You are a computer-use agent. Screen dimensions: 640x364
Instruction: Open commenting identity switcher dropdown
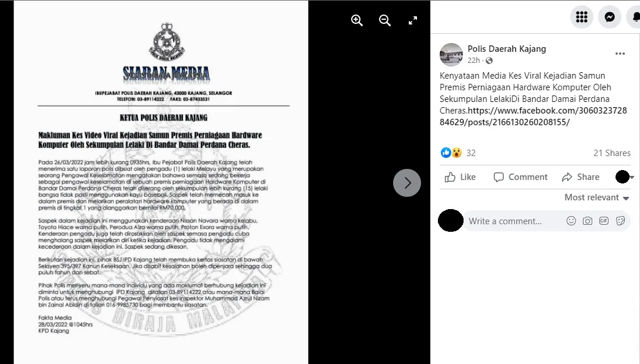(624, 176)
